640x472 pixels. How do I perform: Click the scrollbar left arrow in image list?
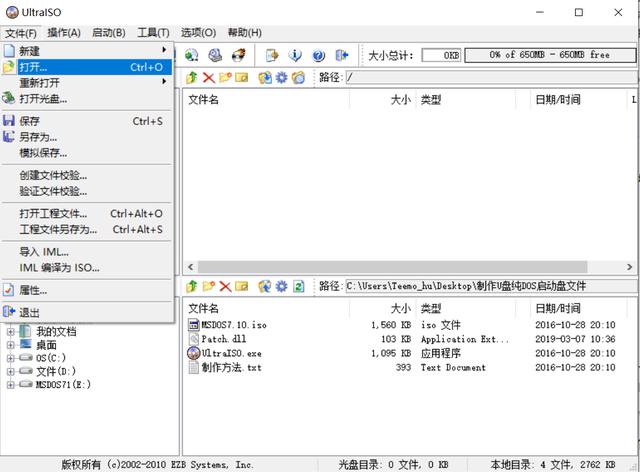click(x=190, y=267)
